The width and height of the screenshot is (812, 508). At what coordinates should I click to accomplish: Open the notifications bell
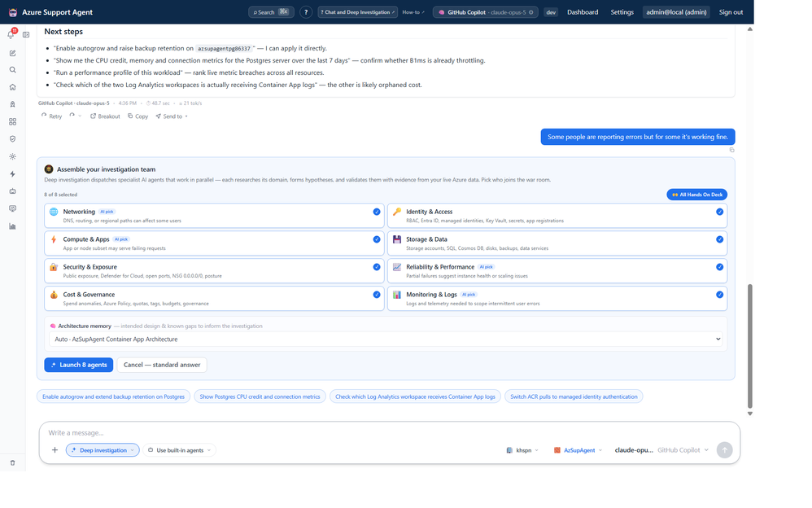11,34
